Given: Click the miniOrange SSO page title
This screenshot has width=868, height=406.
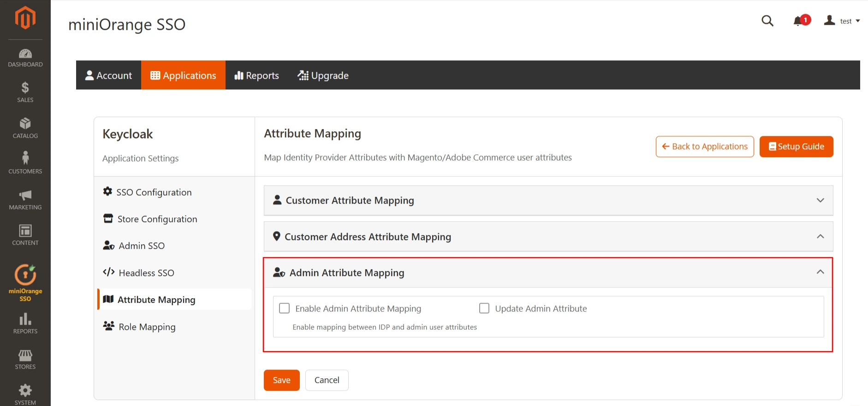Looking at the screenshot, I should (127, 24).
